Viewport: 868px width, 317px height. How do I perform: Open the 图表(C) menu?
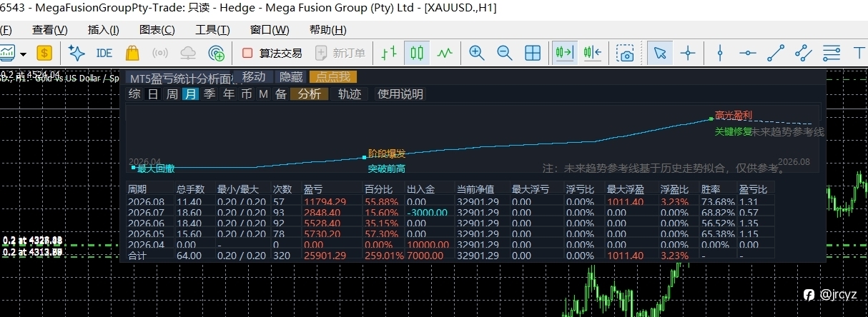157,30
